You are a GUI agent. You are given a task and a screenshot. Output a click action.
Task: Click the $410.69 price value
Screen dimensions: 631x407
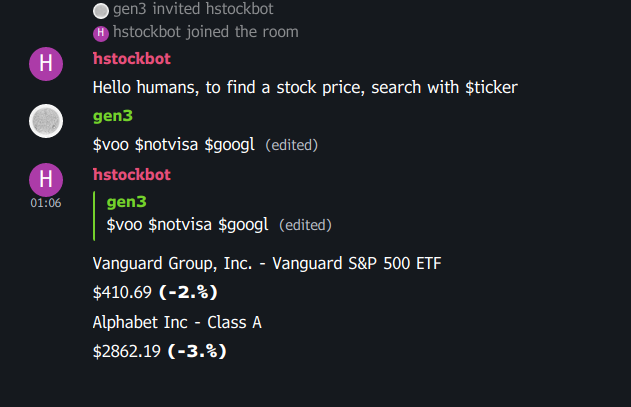tap(122, 293)
